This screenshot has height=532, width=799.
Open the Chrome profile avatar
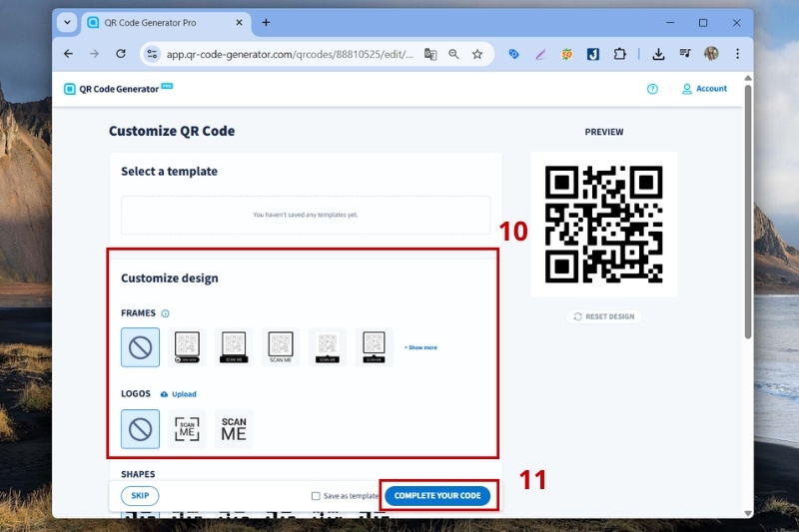[711, 54]
